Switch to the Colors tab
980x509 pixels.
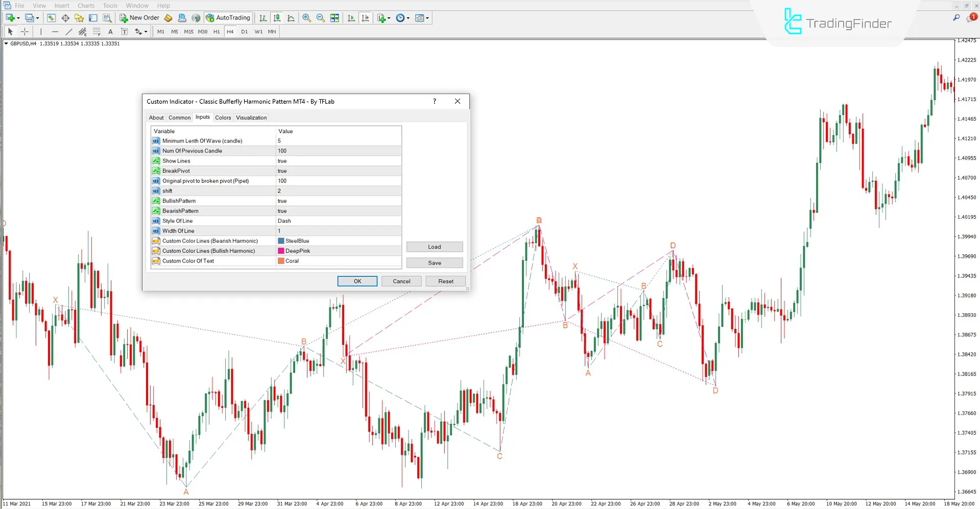[223, 117]
